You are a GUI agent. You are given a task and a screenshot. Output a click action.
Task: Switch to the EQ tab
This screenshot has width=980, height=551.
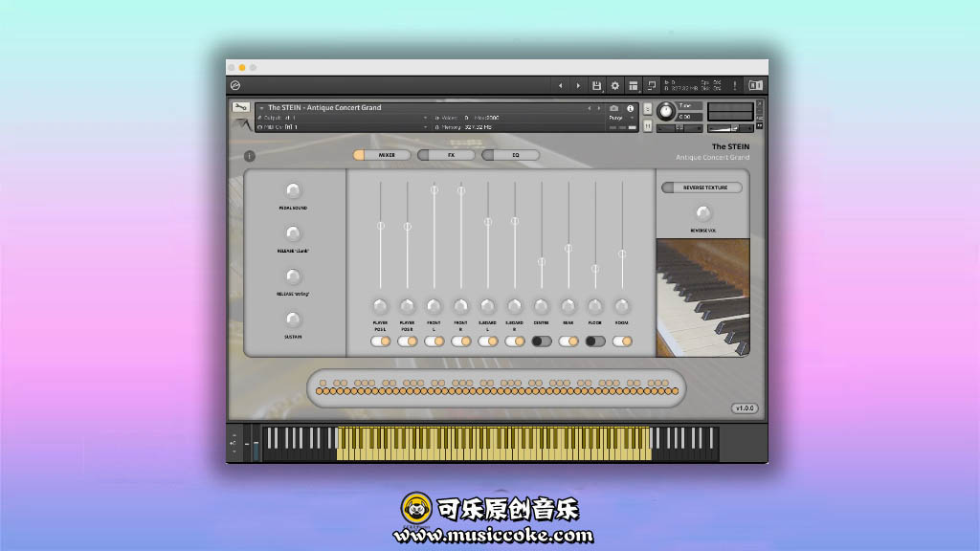[x=511, y=155]
